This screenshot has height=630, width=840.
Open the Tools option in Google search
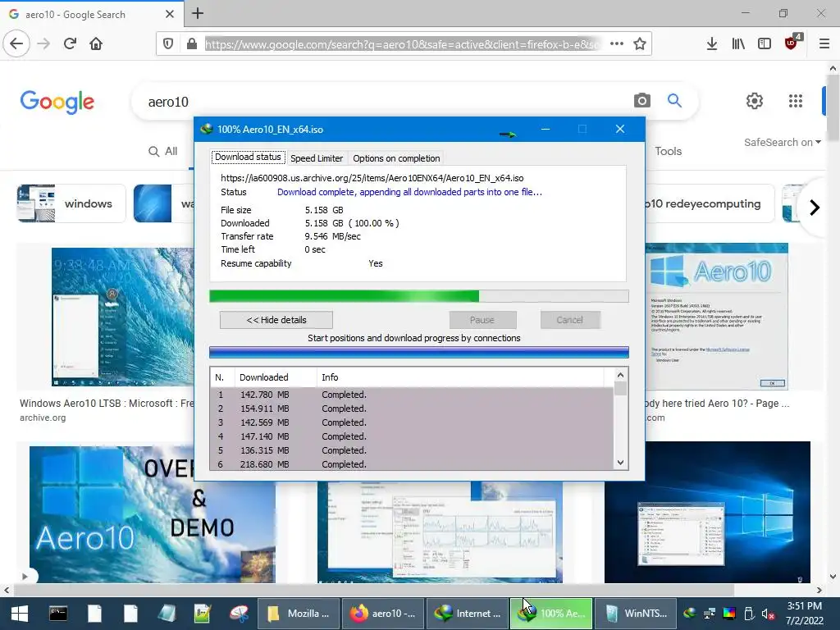point(668,151)
